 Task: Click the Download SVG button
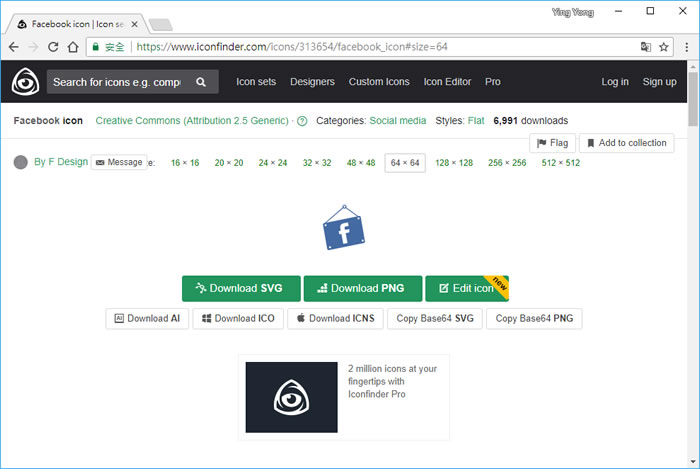click(x=241, y=288)
